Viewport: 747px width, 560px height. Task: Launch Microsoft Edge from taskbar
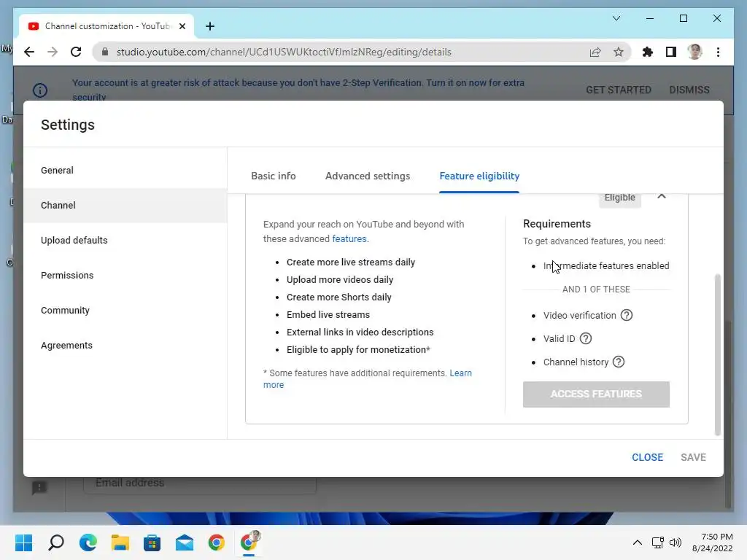tap(88, 542)
